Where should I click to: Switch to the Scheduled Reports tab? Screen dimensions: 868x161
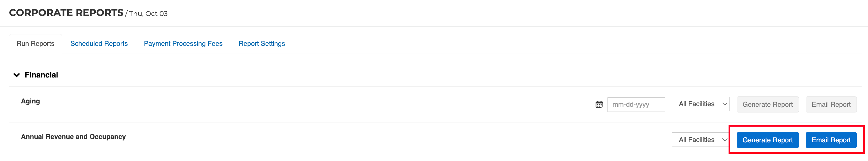pyautogui.click(x=99, y=43)
